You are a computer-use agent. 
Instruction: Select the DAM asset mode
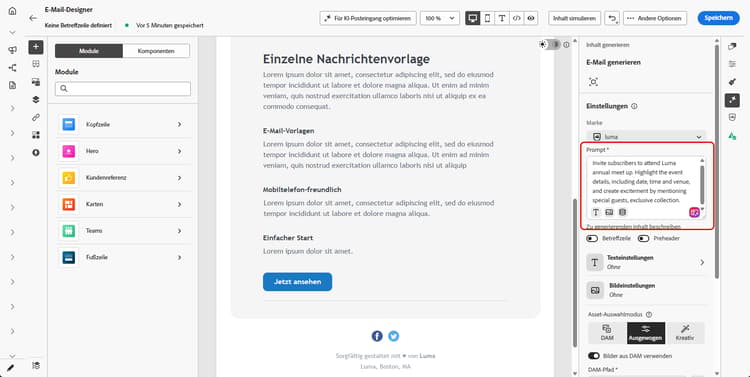607,333
